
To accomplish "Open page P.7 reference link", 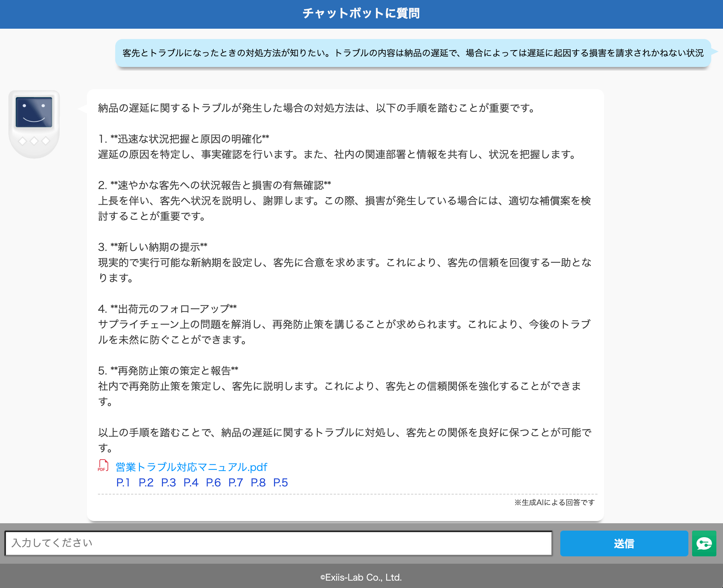I will click(236, 482).
